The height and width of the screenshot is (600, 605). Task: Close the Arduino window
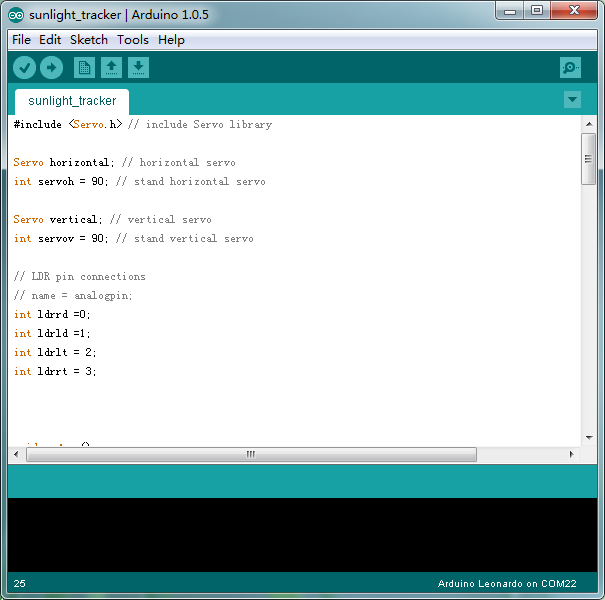[574, 11]
